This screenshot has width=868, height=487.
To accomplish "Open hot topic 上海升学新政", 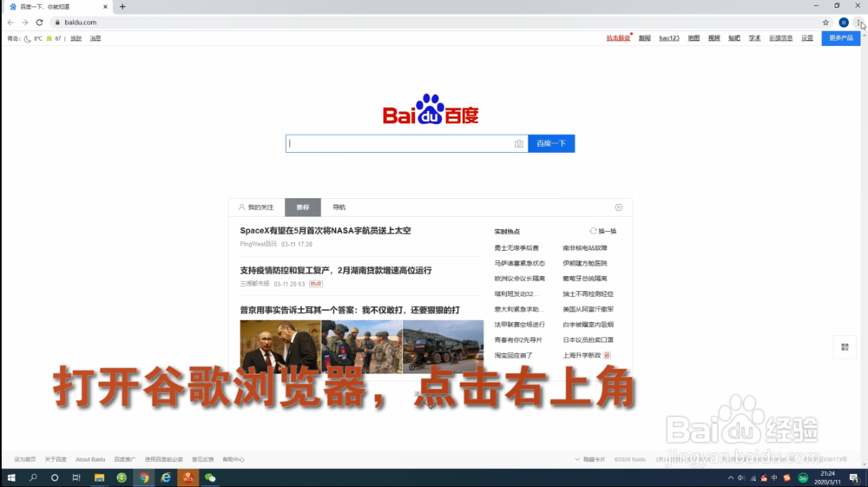I will click(x=582, y=355).
